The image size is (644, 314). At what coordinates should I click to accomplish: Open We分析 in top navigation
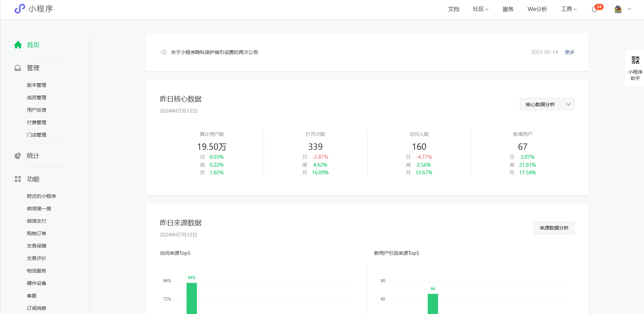(537, 9)
